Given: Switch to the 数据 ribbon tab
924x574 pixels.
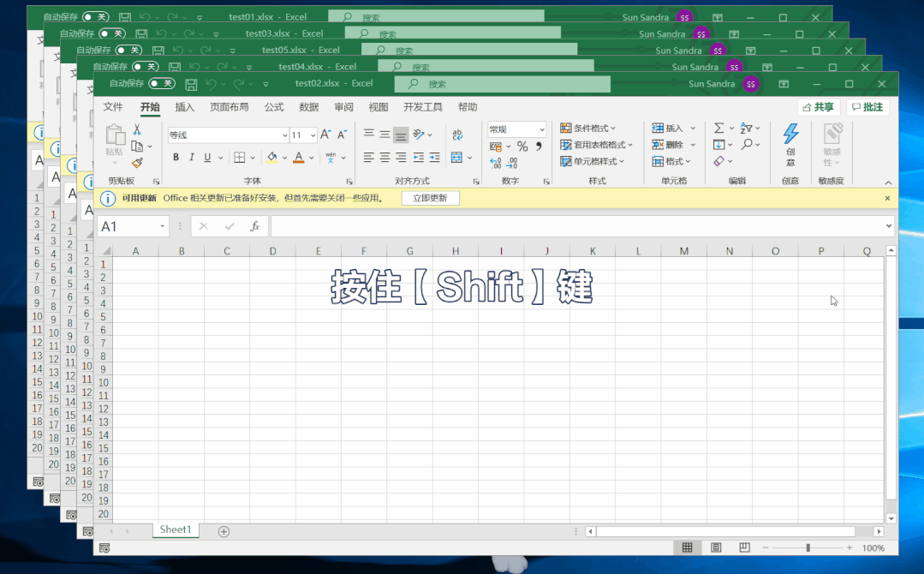Looking at the screenshot, I should coord(309,107).
